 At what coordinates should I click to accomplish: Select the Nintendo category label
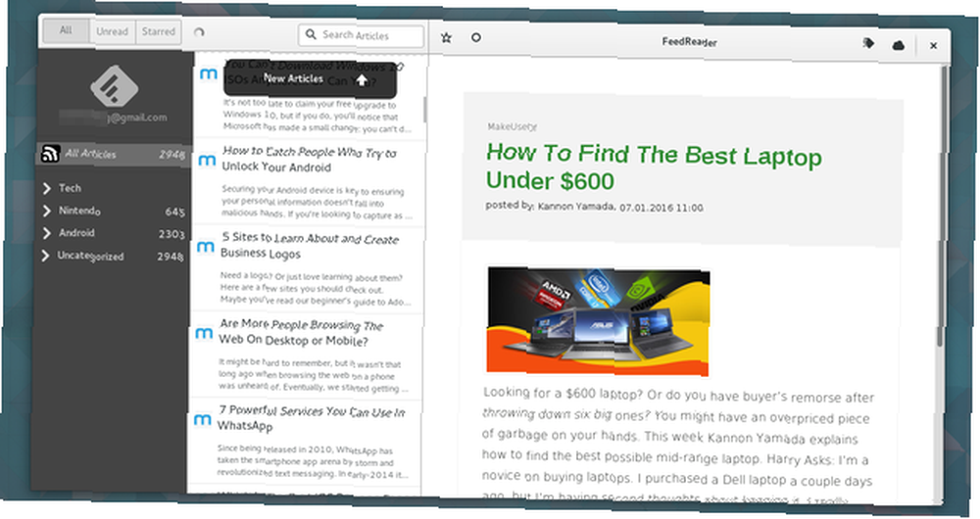79,211
